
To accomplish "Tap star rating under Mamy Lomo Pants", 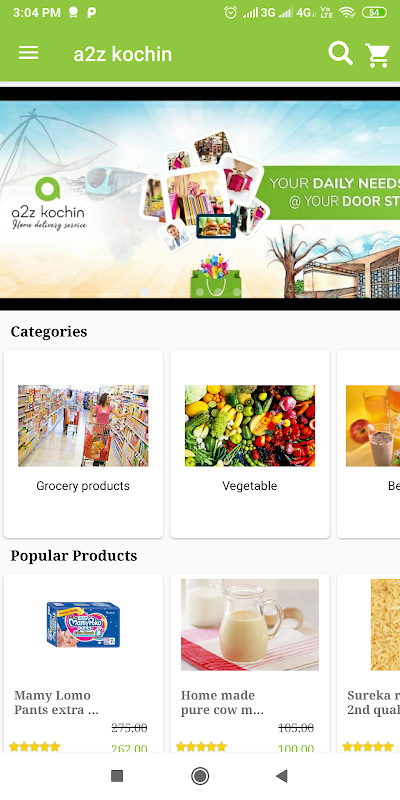I will pos(35,747).
